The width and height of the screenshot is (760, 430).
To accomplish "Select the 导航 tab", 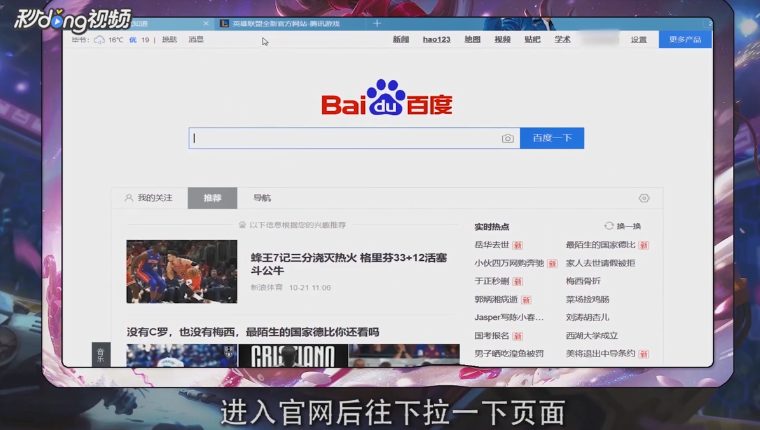I will click(x=262, y=198).
